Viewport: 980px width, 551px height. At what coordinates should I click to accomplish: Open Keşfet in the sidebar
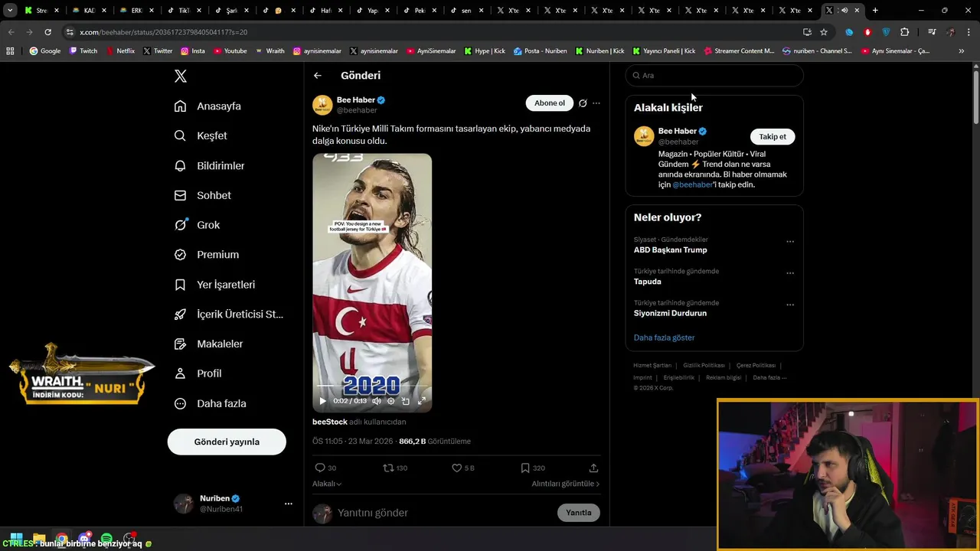(201, 135)
